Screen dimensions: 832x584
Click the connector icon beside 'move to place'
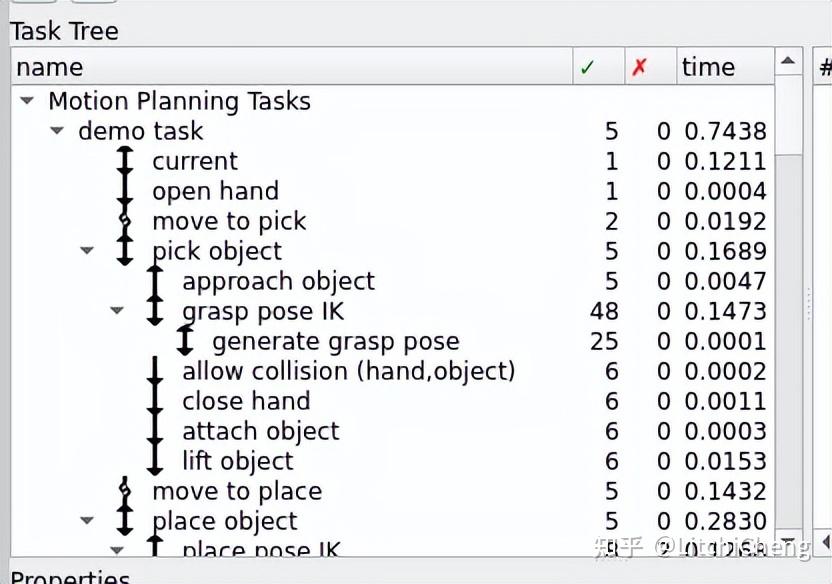pos(125,491)
